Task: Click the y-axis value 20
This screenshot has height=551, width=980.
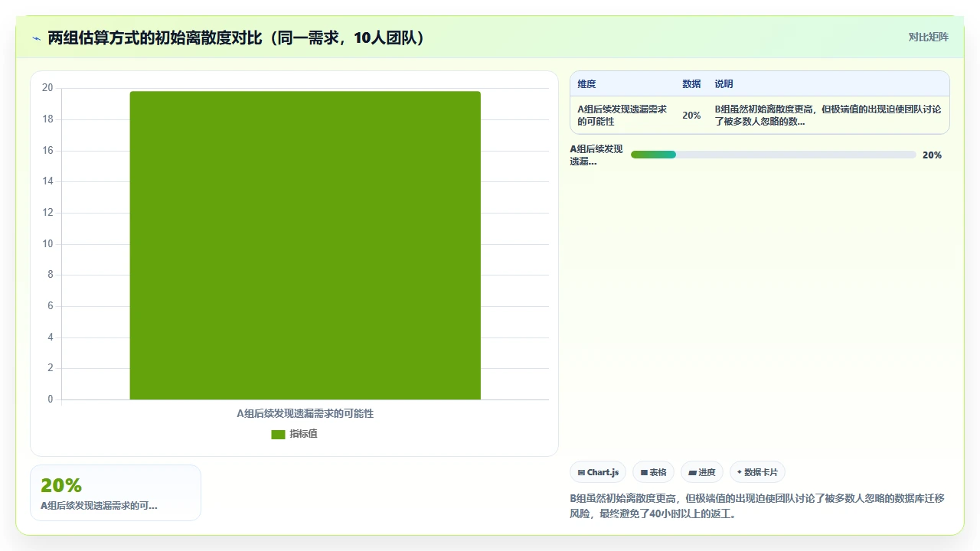Action: 47,88
